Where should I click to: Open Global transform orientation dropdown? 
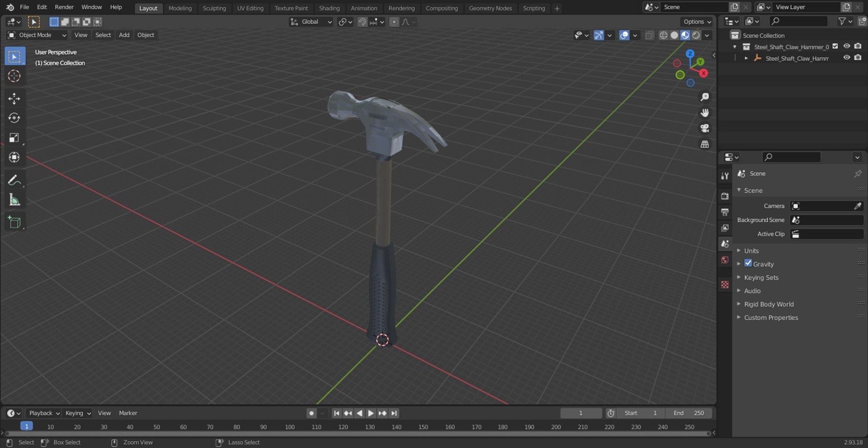(x=311, y=22)
